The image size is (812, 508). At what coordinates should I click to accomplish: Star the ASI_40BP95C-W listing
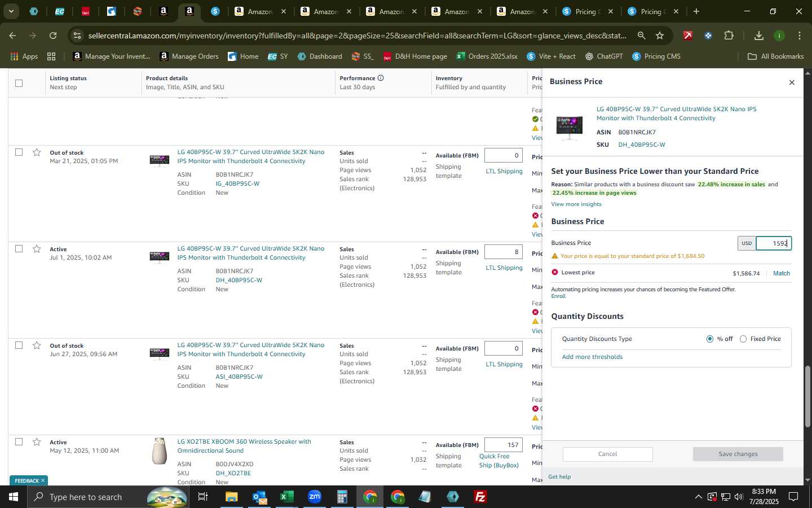point(37,345)
